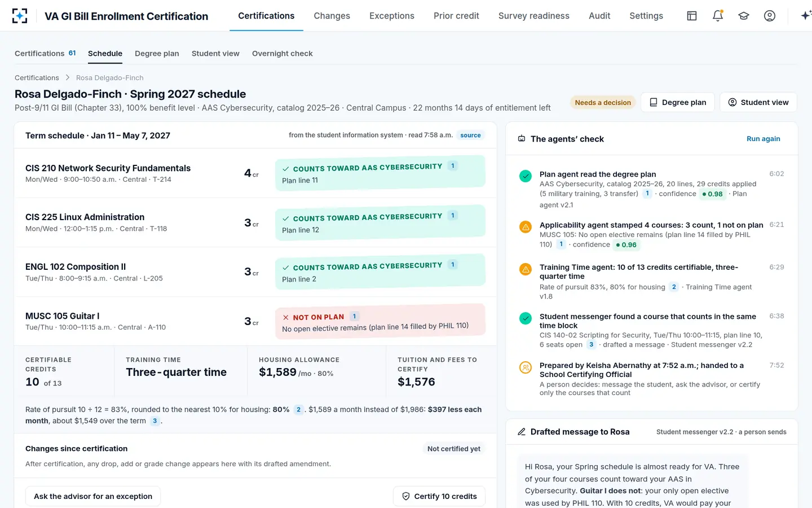Click Run again in agents' check
Image resolution: width=812 pixels, height=508 pixels.
click(764, 139)
